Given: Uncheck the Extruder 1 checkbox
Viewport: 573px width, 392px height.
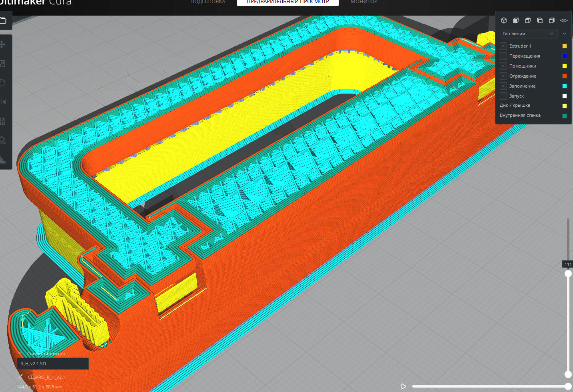Looking at the screenshot, I should point(503,46).
